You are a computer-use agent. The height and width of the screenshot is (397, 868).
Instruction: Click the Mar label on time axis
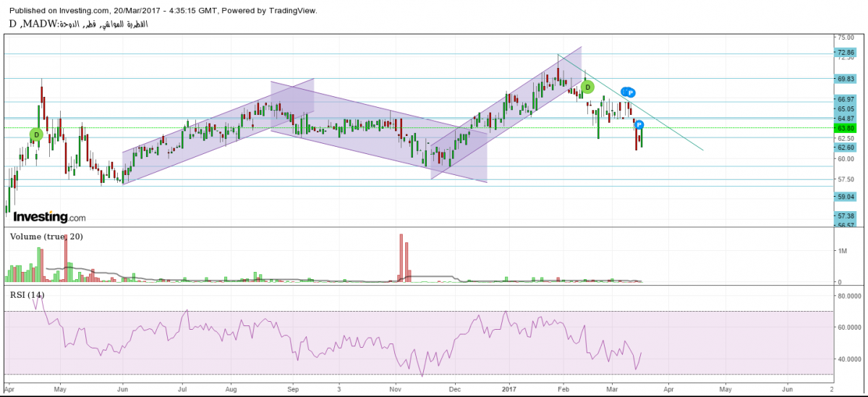(x=612, y=388)
